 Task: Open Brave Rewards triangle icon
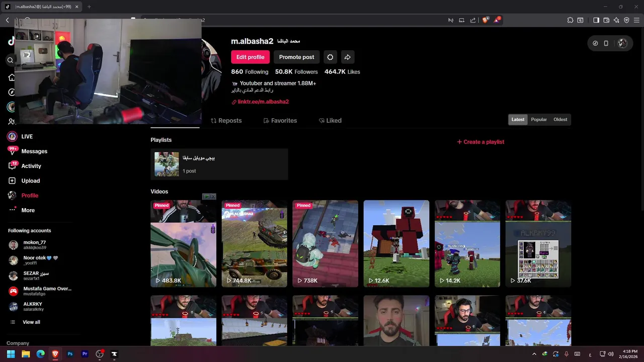497,20
